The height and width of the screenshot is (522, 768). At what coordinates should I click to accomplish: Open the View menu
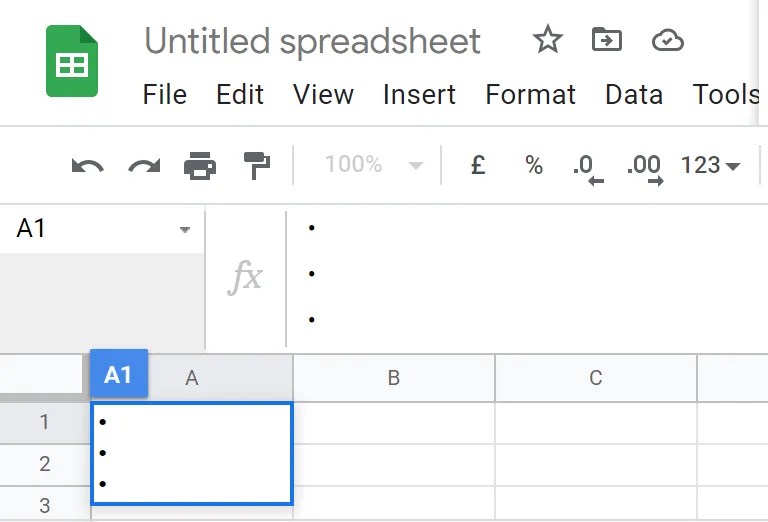323,95
